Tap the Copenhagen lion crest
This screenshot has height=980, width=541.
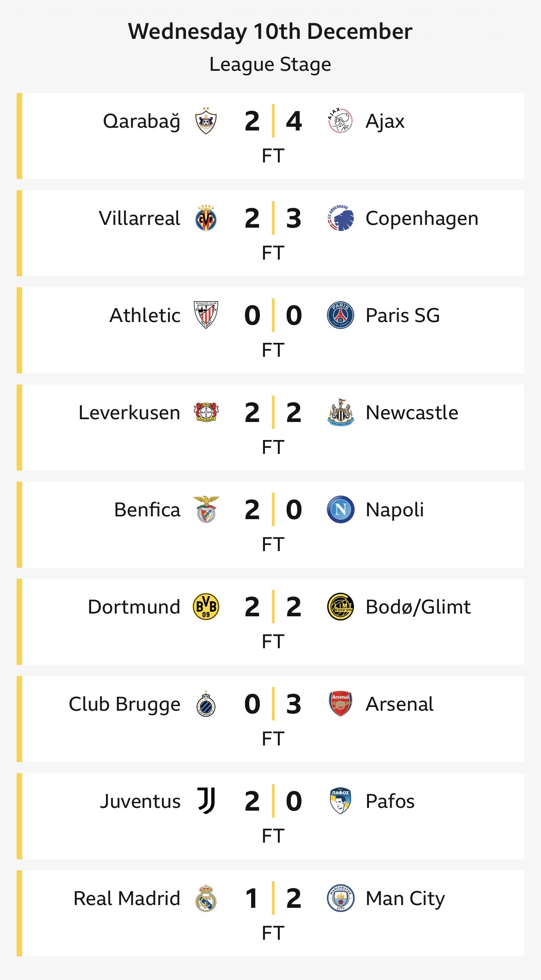tap(340, 218)
